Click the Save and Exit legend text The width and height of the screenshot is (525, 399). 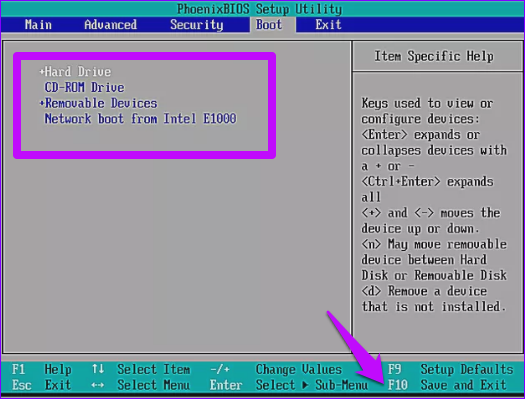pyautogui.click(x=463, y=385)
